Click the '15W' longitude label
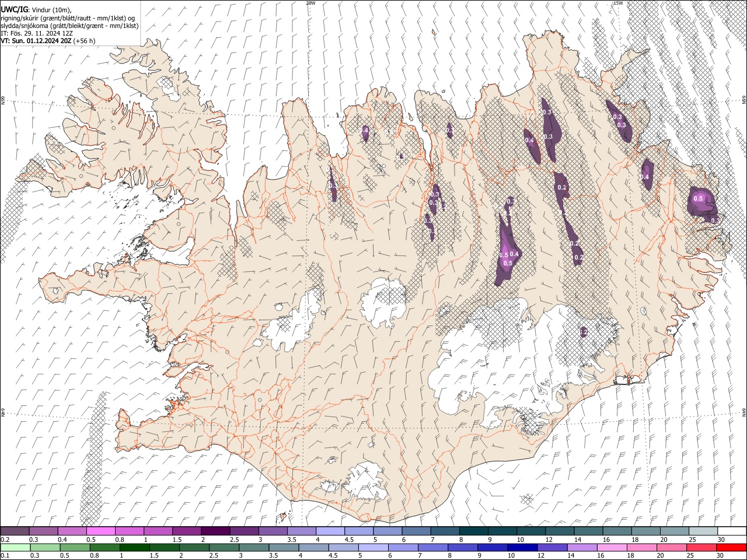 coord(618,3)
